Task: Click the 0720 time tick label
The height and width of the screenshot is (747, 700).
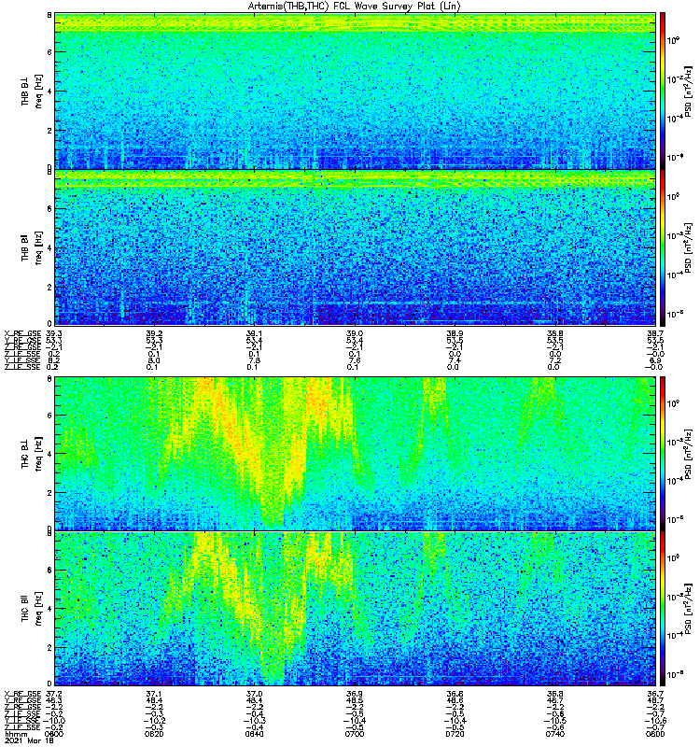Action: (x=455, y=734)
